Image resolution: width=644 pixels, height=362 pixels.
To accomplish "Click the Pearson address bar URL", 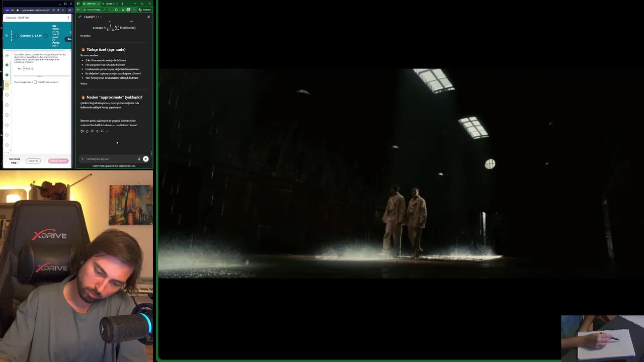I will (35, 10).
